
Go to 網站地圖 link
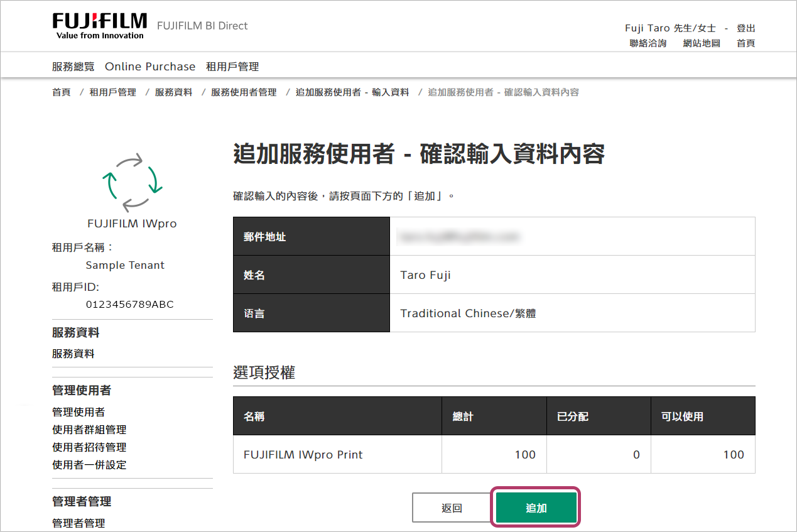[x=702, y=43]
